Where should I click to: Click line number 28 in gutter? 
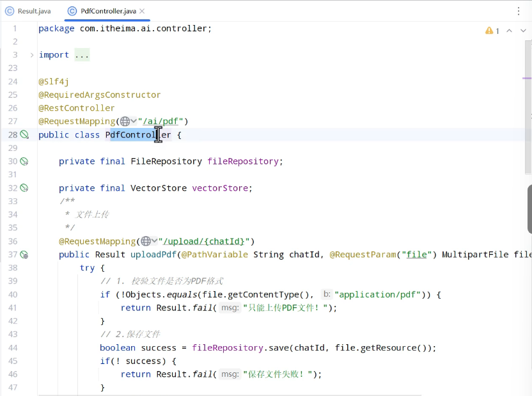click(x=13, y=135)
